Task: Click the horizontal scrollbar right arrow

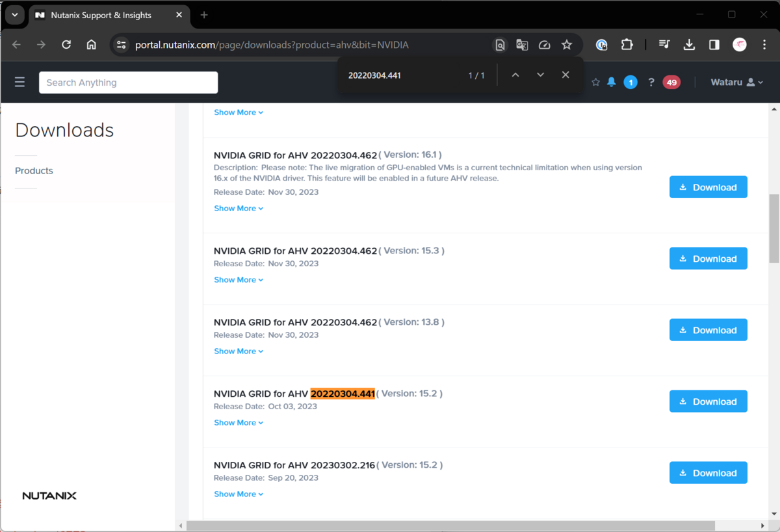Action: [762, 525]
